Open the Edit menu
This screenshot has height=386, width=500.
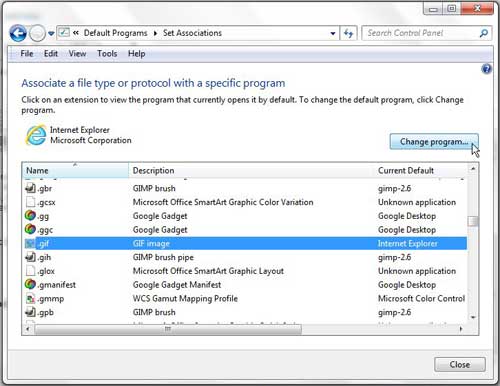(51, 54)
